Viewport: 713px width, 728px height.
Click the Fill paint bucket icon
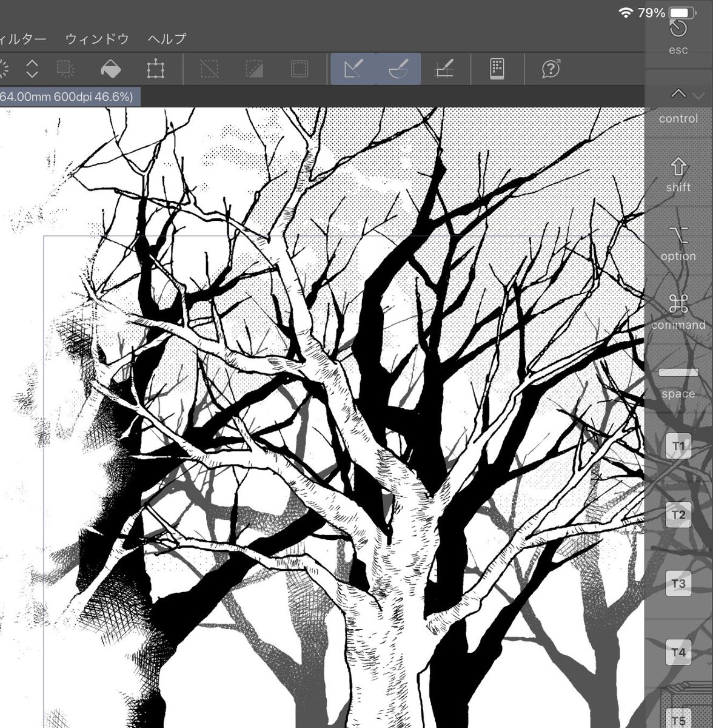tap(110, 69)
